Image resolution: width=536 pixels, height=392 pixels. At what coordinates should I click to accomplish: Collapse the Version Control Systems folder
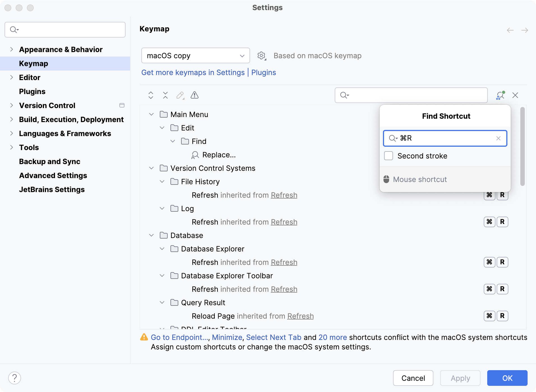[151, 168]
